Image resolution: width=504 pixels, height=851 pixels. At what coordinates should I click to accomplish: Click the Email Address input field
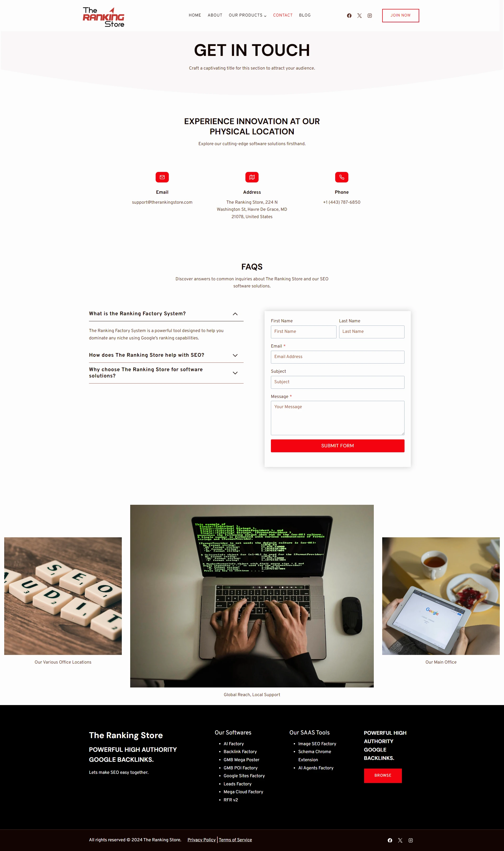pos(337,357)
